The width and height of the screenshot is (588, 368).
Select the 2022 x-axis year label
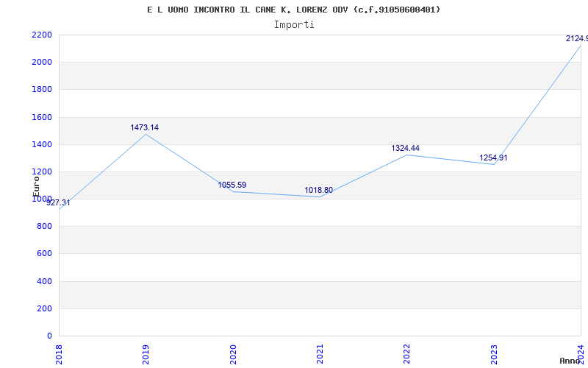[x=406, y=353]
